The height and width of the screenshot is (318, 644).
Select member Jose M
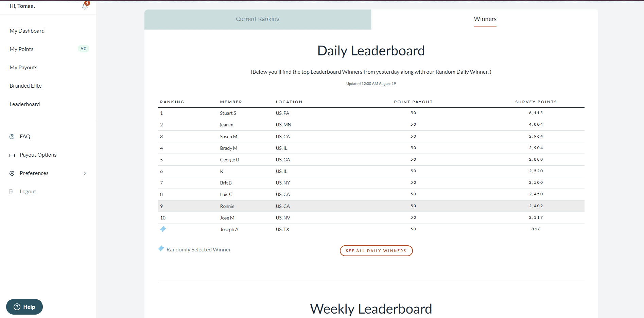tap(227, 218)
